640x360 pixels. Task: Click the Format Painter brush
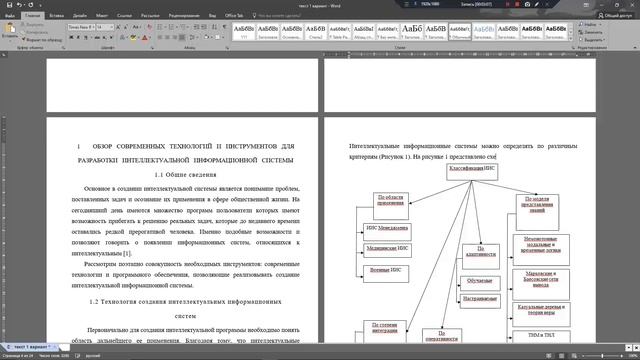[41, 40]
